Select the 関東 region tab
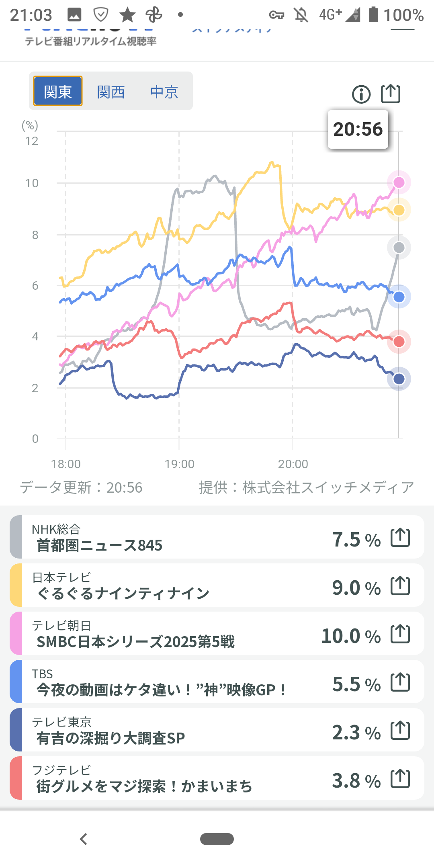Screen dimensions: 434x868 click(58, 91)
